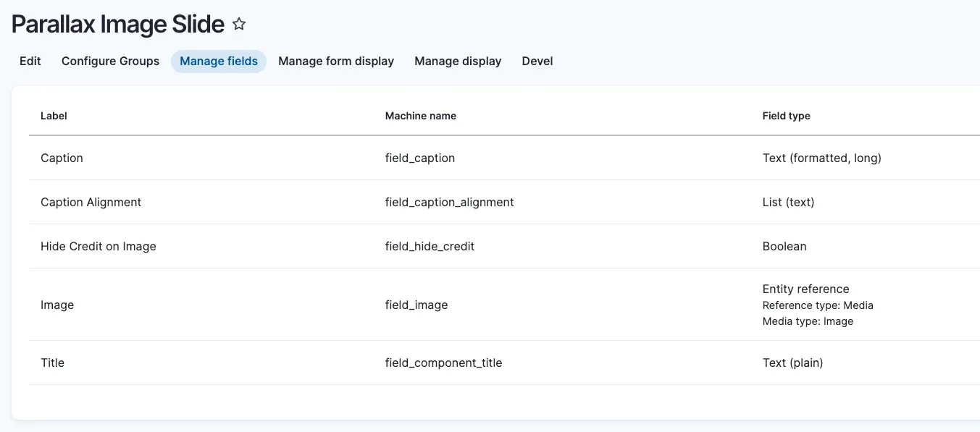The height and width of the screenshot is (432, 980).
Task: Click the Hide Credit on Image label
Action: pos(99,246)
